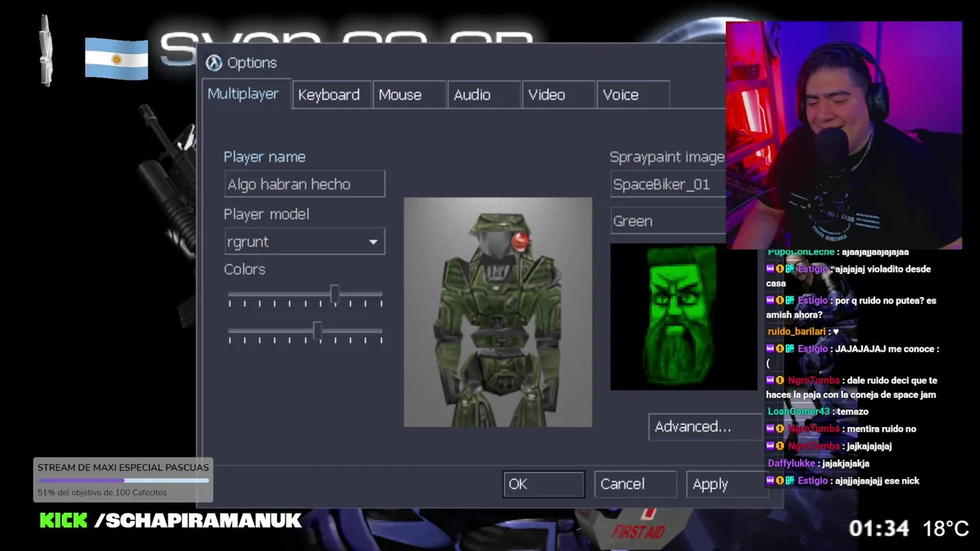Click the 01:34 clock display

click(x=879, y=528)
